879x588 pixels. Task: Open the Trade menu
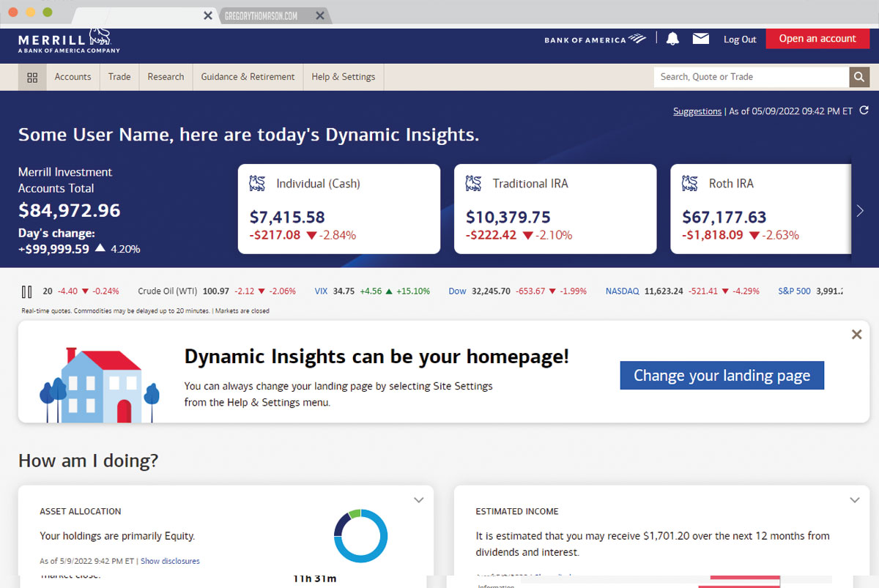(119, 77)
